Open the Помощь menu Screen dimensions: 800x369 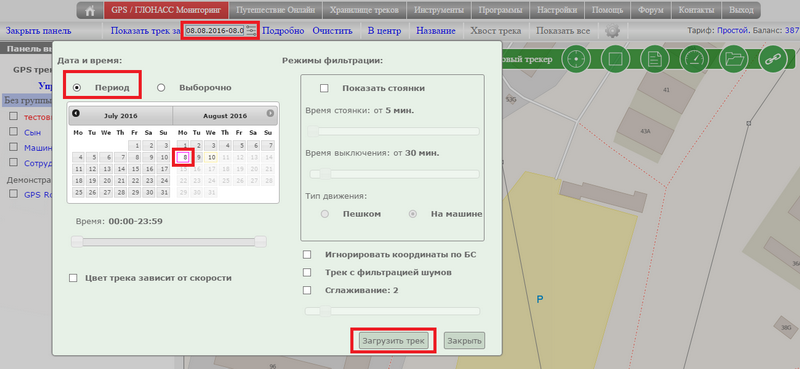(607, 10)
